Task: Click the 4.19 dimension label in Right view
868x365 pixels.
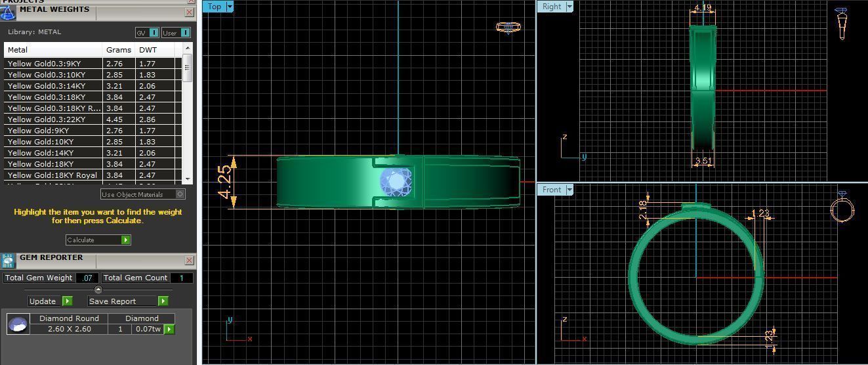Action: pos(703,9)
